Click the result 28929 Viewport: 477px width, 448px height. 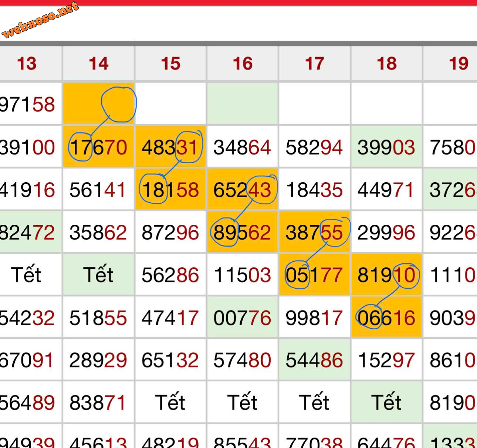99,360
